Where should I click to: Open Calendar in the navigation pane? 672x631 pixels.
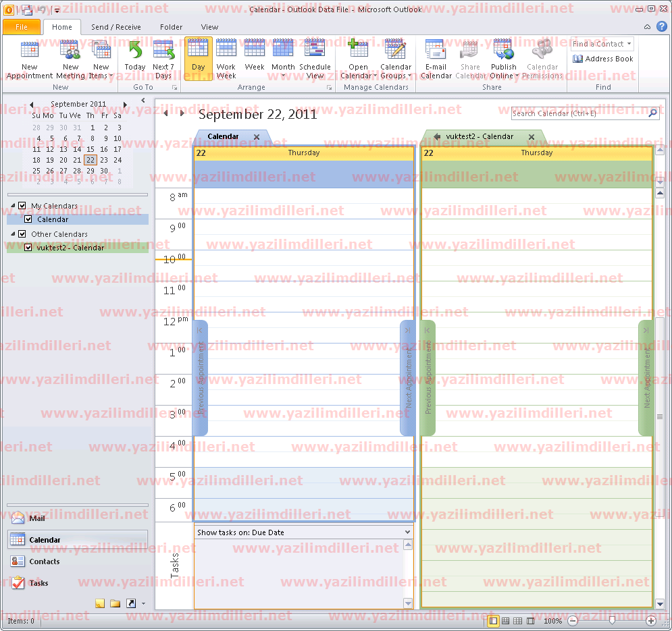pyautogui.click(x=78, y=540)
